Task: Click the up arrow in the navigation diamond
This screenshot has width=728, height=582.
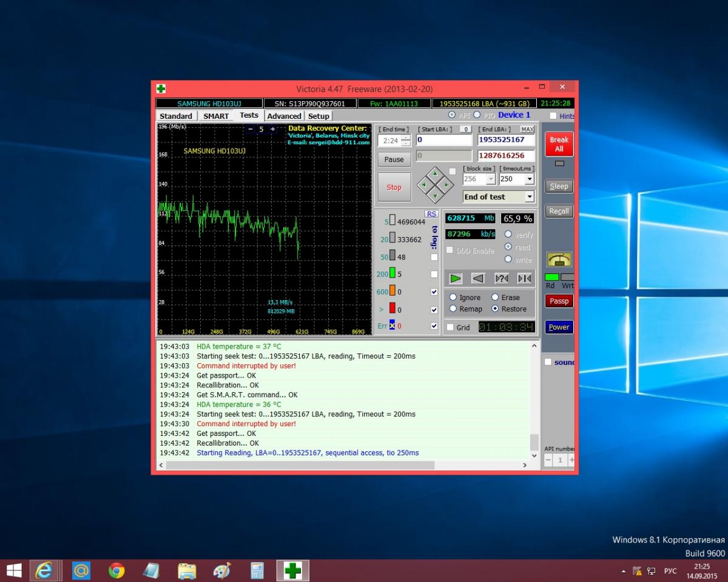Action: pos(435,174)
